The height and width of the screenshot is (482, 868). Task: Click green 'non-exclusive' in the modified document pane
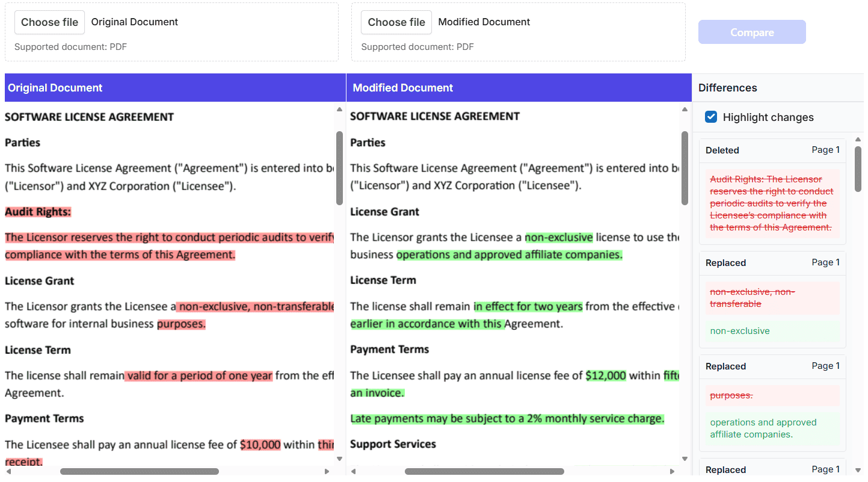pos(559,237)
